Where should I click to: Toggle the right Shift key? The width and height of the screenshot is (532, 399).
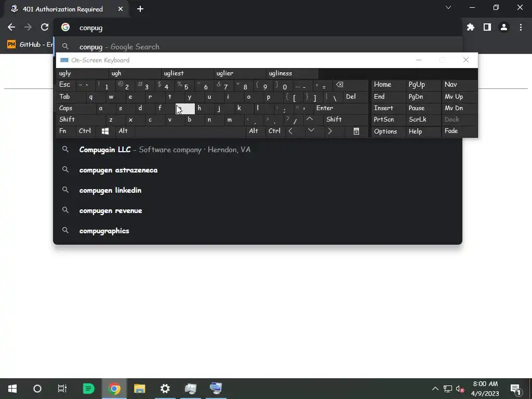[345, 119]
